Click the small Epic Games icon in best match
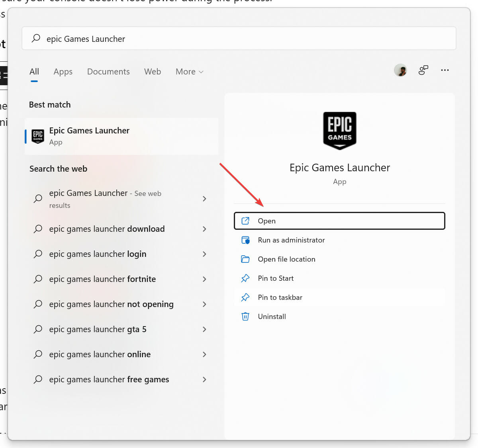Viewport: 478px width, 448px height. pos(38,136)
